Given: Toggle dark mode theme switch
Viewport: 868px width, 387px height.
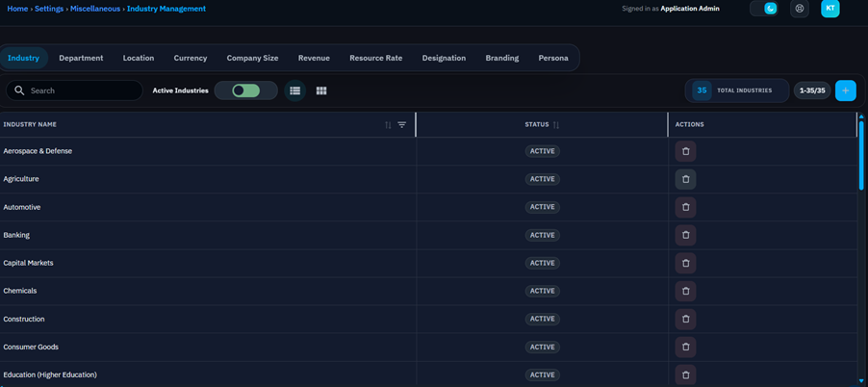Looking at the screenshot, I should pos(764,9).
